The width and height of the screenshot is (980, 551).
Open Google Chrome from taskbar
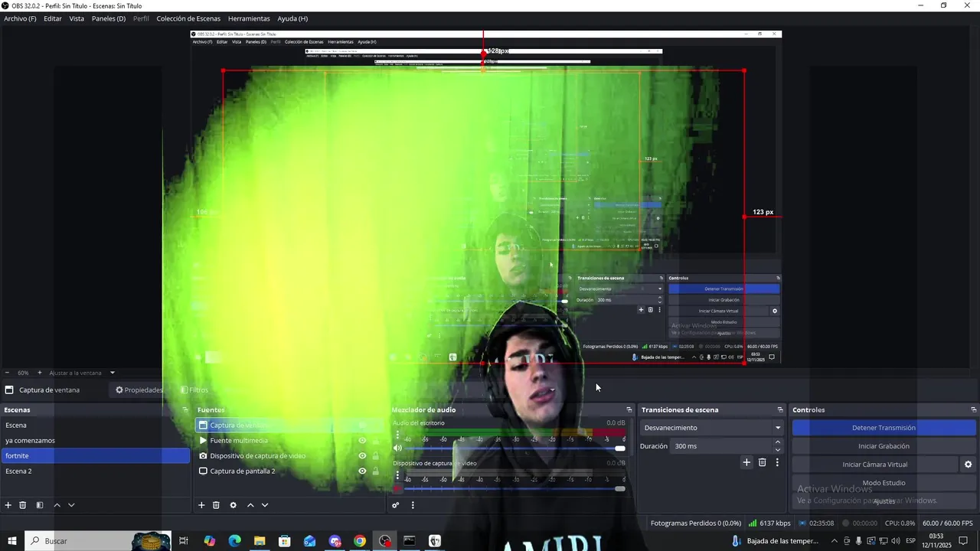[360, 541]
